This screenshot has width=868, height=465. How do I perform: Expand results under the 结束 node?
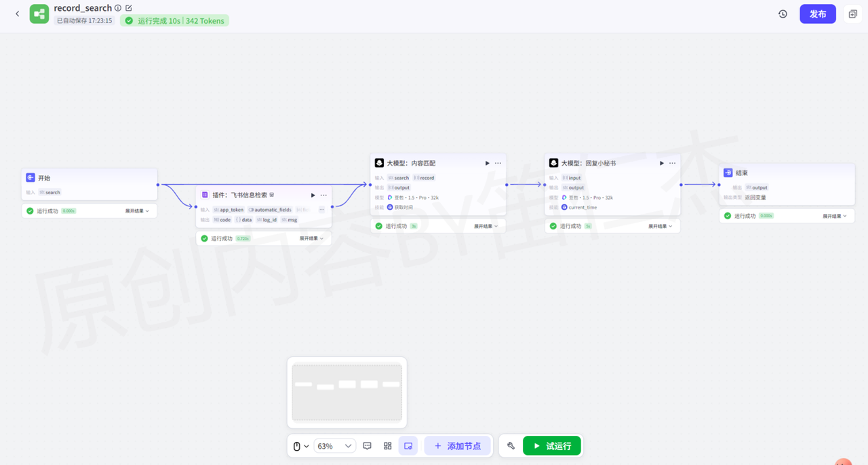click(x=835, y=216)
